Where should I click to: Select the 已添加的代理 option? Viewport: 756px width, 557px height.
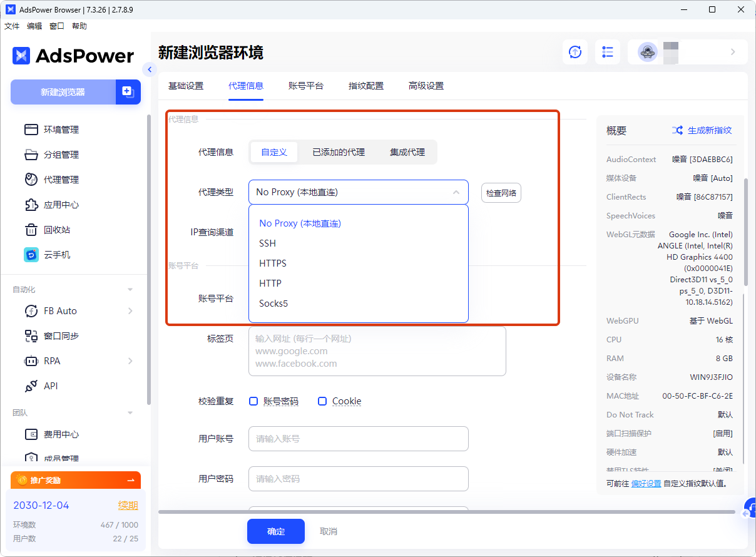(339, 152)
